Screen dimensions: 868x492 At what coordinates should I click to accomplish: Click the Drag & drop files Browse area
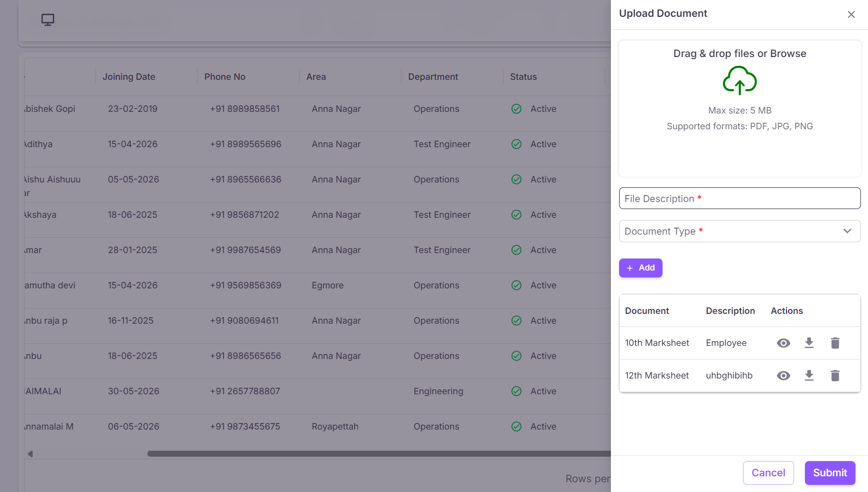pyautogui.click(x=740, y=109)
